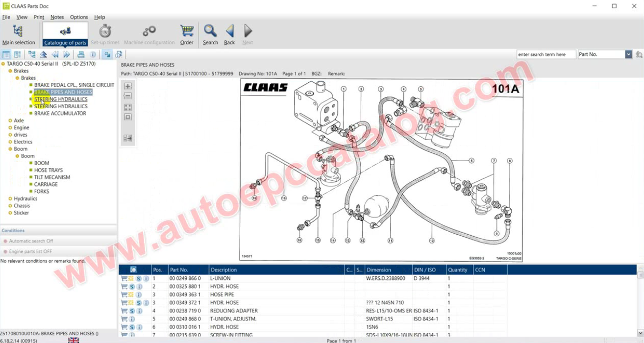Open the Order shopping cart
Screen dimensions: 644x343
pyautogui.click(x=187, y=34)
